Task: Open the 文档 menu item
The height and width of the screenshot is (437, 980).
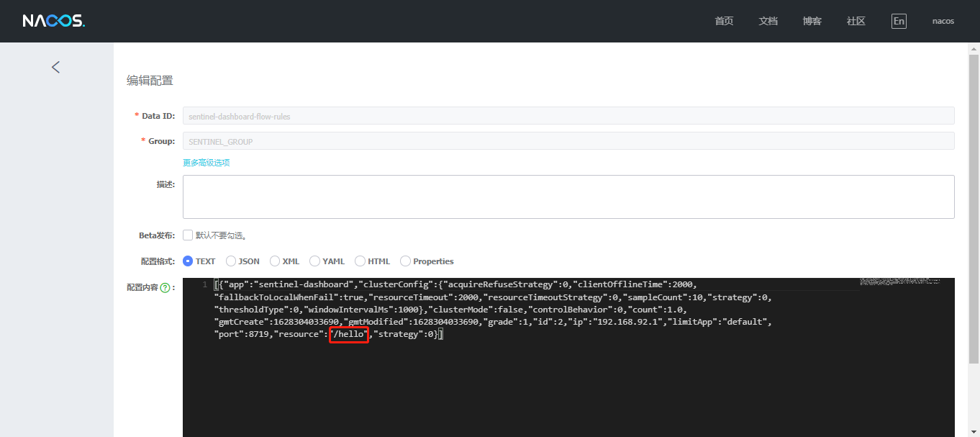Action: tap(768, 21)
